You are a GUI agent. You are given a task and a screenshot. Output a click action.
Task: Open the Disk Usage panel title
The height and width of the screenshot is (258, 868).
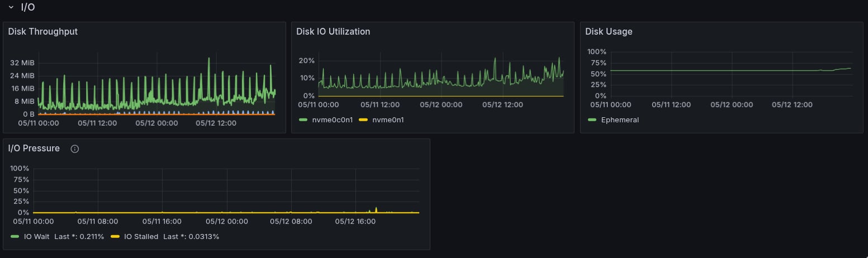(x=609, y=32)
